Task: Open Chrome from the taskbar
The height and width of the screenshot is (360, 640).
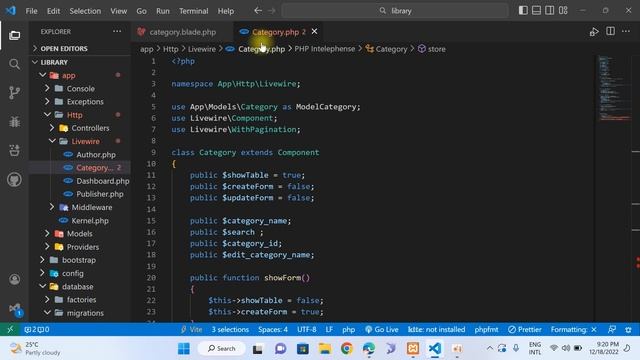Action: point(347,349)
